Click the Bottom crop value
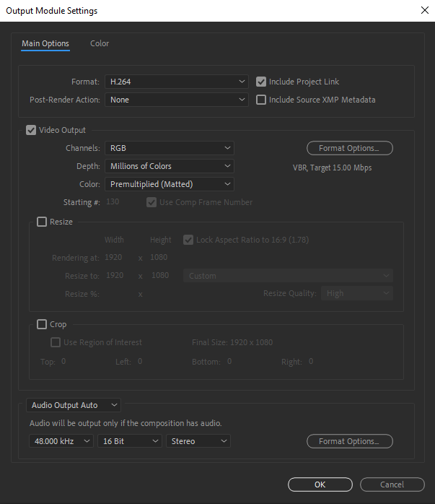This screenshot has height=504, width=435. pyautogui.click(x=229, y=361)
